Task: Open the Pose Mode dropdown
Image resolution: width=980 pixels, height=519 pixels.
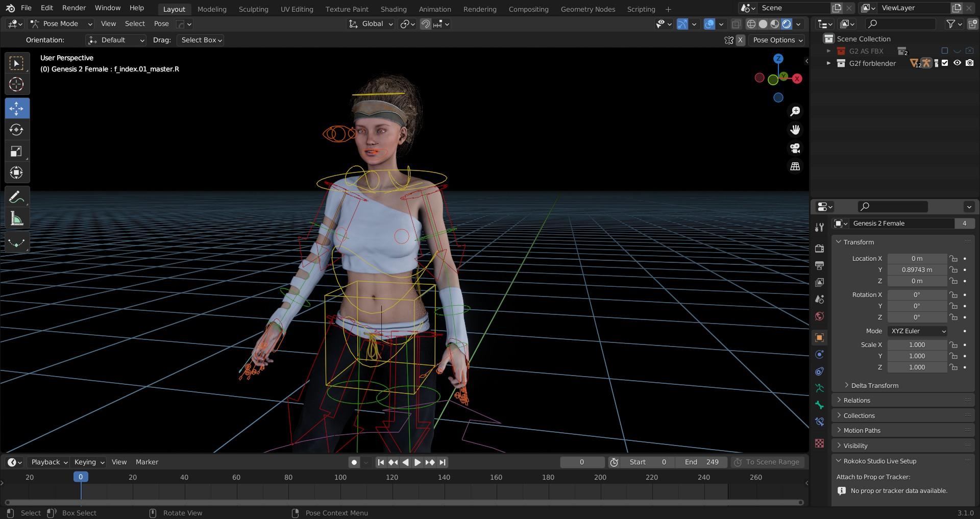Action: click(x=61, y=24)
